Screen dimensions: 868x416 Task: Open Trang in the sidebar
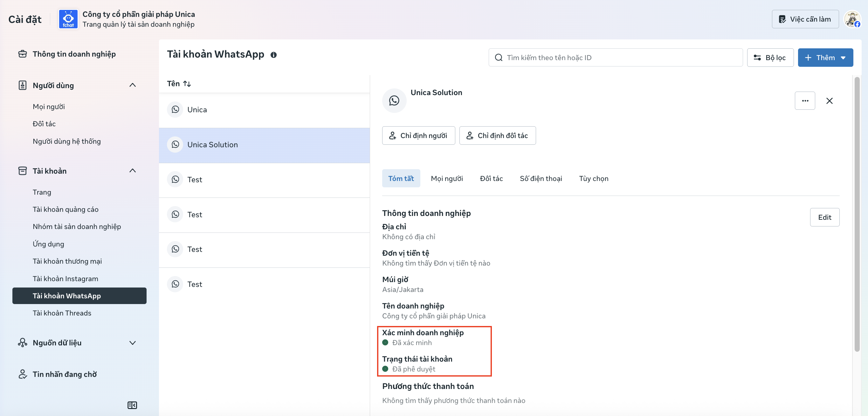(x=42, y=192)
